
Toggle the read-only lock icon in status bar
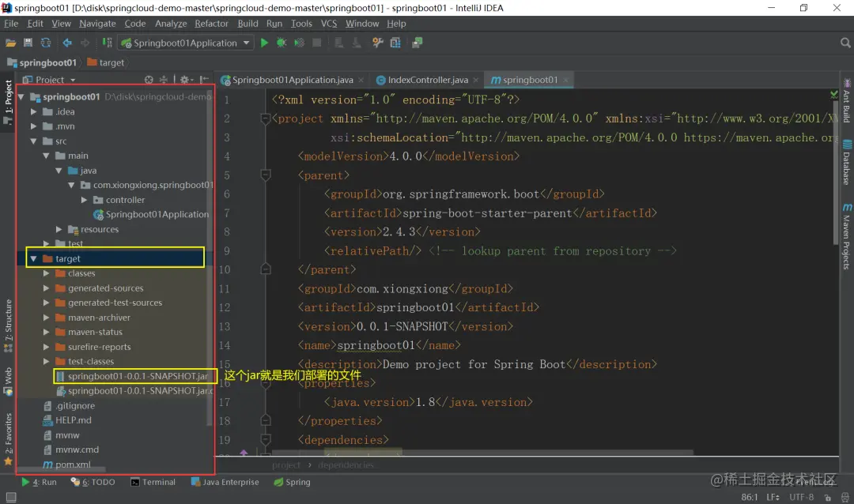pos(828,498)
